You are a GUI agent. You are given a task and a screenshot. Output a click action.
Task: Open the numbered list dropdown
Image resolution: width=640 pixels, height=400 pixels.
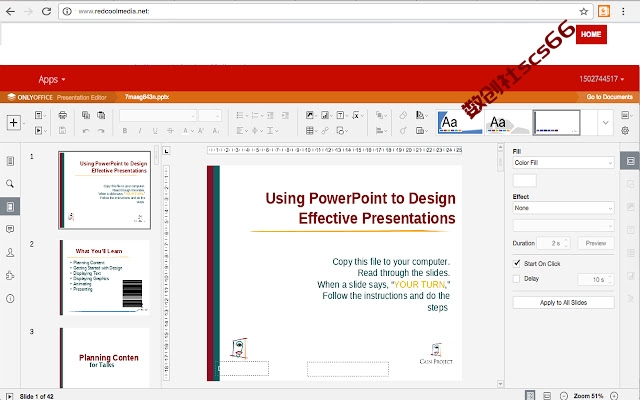[257, 116]
